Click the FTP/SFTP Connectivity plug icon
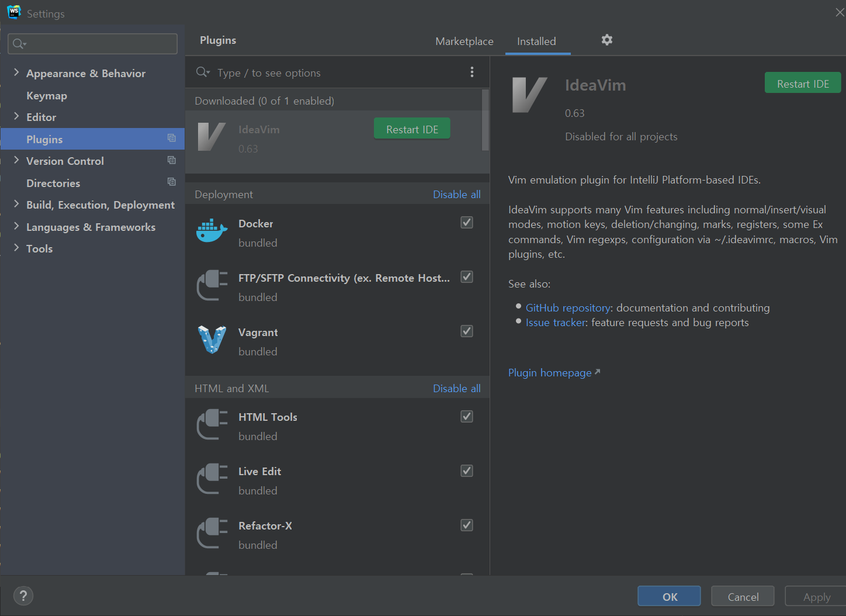 point(211,285)
